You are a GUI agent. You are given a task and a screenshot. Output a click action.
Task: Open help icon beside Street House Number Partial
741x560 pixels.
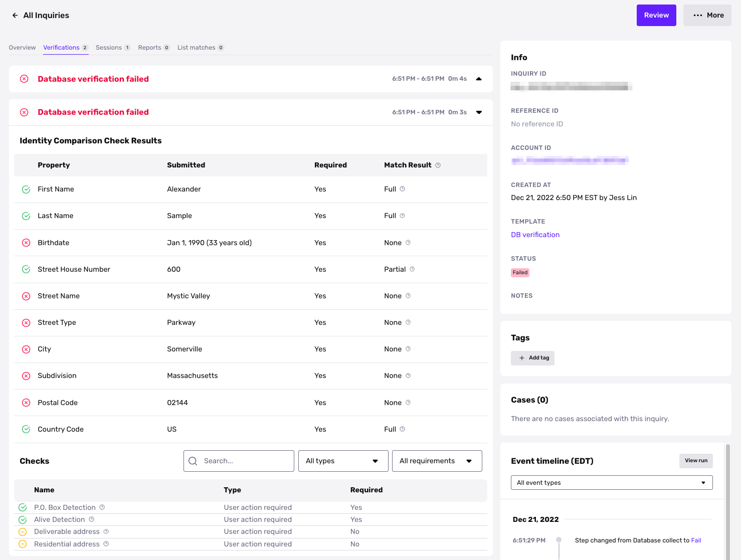(412, 269)
